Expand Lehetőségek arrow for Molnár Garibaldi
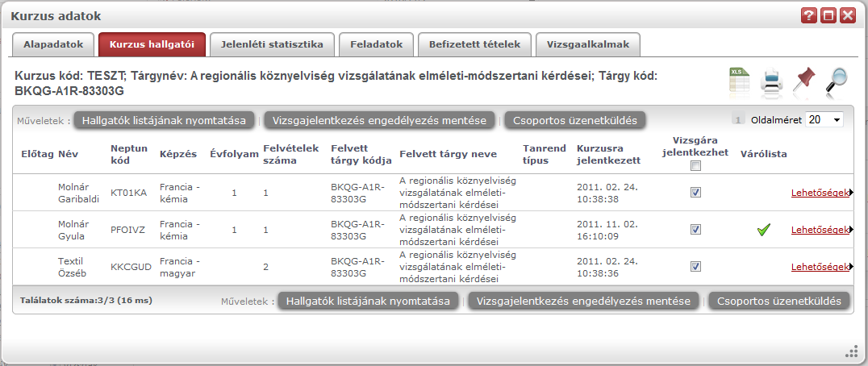Screen dimensions: 868x366 pyautogui.click(x=851, y=193)
